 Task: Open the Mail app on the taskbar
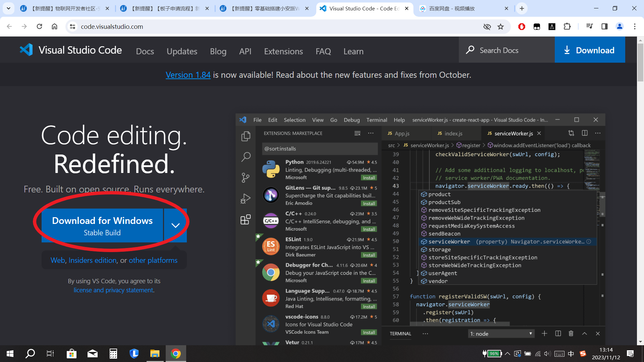pos(93,354)
